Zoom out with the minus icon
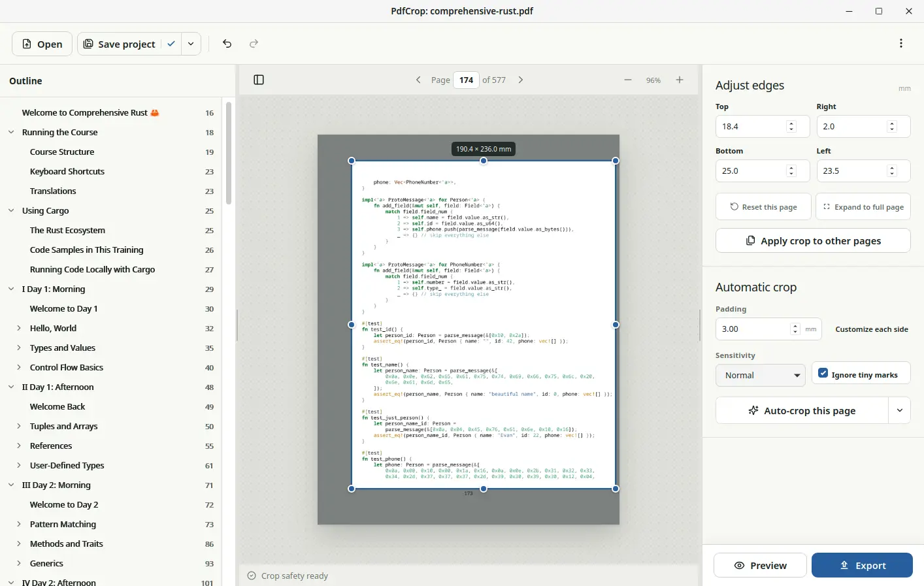Image resolution: width=924 pixels, height=586 pixels. (x=628, y=80)
